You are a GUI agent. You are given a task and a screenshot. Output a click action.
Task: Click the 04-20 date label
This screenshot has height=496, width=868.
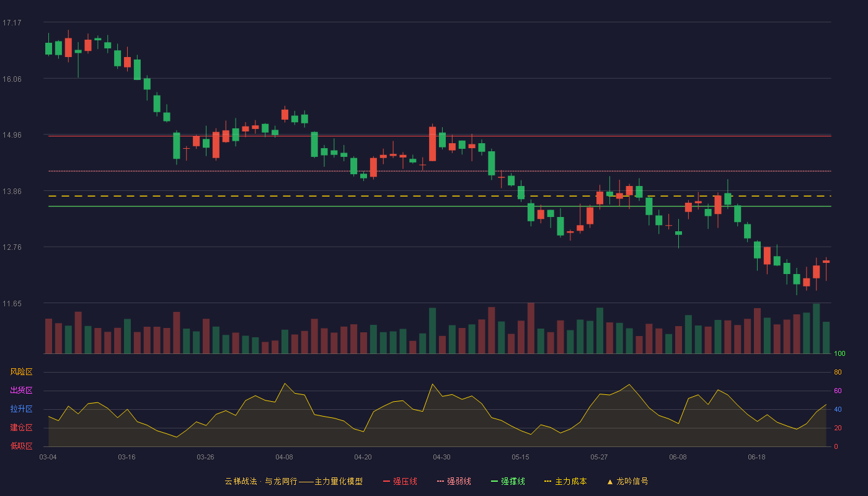click(x=363, y=457)
